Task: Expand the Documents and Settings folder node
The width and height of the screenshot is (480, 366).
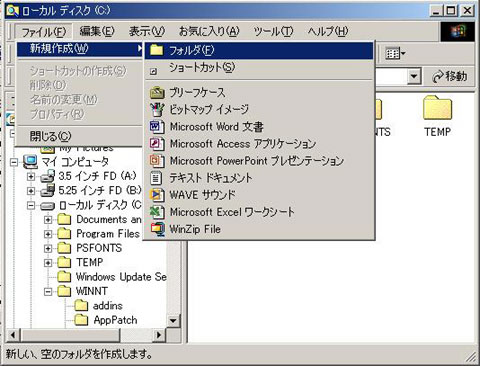Action: [x=48, y=220]
